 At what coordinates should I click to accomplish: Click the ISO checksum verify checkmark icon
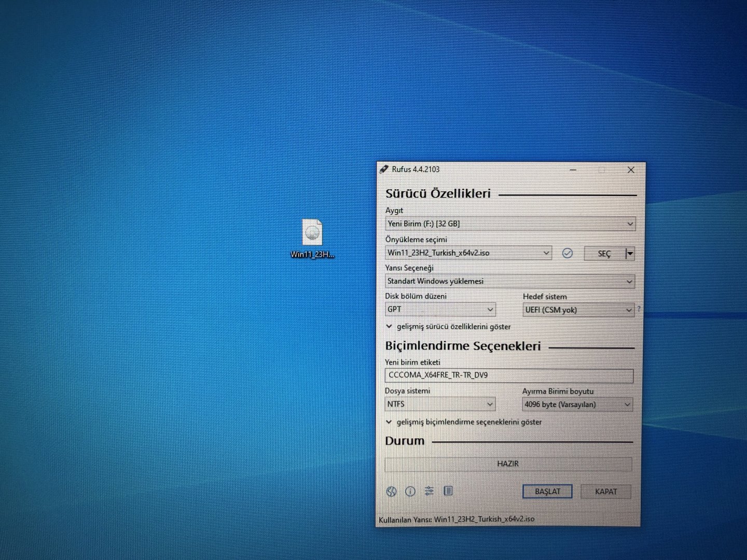[x=568, y=253]
